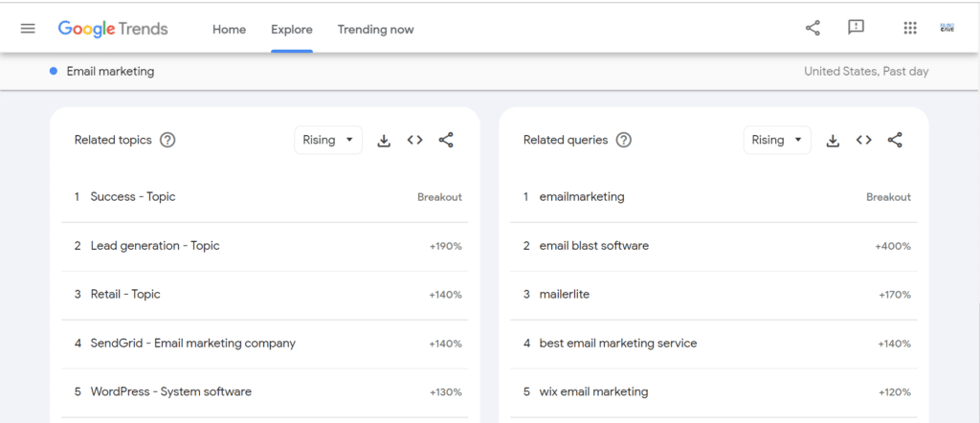Click Breakout label beside emailmarketing query
Screen dimensions: 980x423
[889, 197]
